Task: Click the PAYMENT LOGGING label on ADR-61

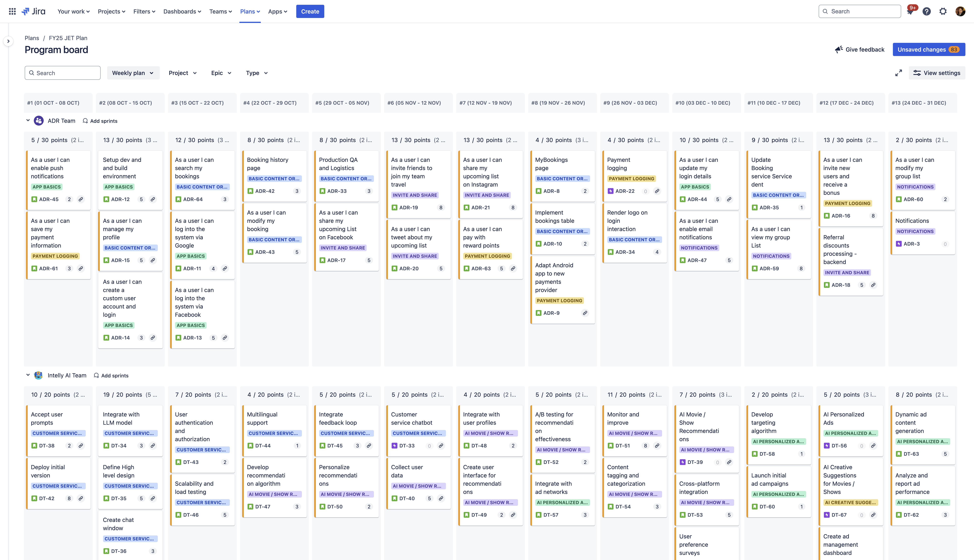Action: [55, 256]
